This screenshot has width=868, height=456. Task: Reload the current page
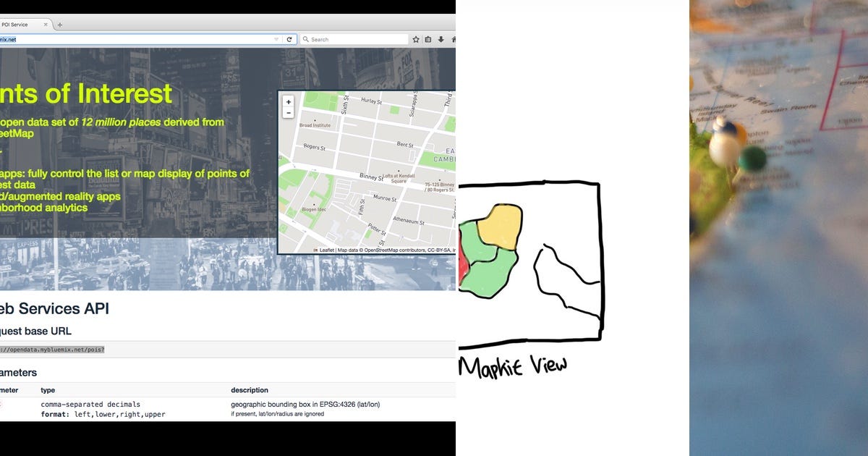pyautogui.click(x=289, y=39)
